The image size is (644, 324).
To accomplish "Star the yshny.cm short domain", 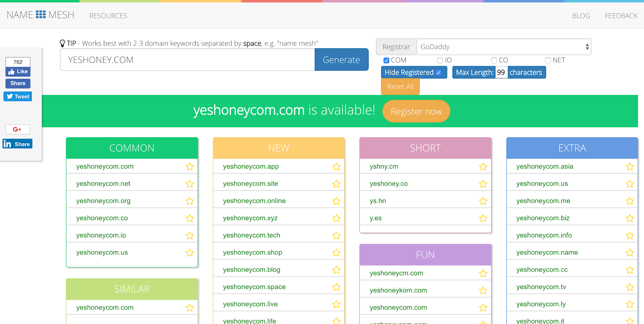I will coord(483,167).
